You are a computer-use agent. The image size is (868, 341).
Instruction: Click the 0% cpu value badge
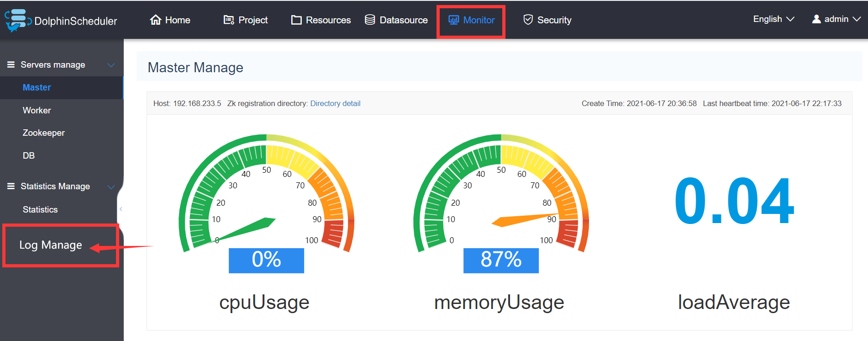coord(266,261)
